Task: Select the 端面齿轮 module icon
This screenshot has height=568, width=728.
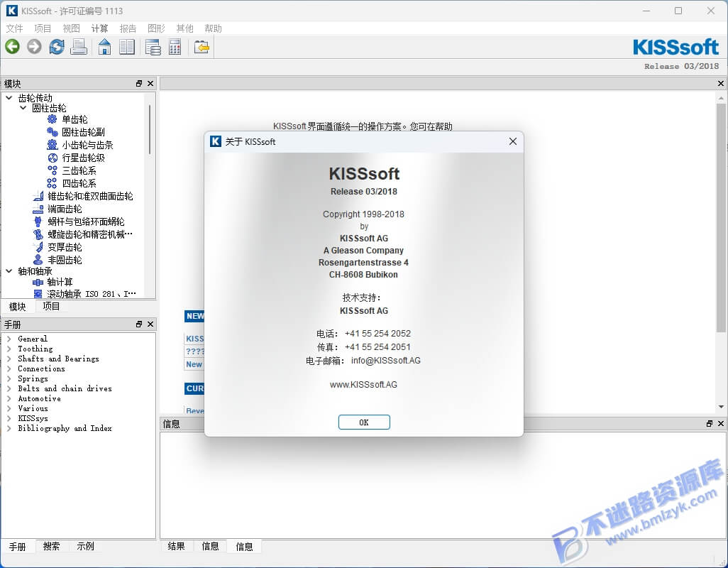Action: pos(38,209)
